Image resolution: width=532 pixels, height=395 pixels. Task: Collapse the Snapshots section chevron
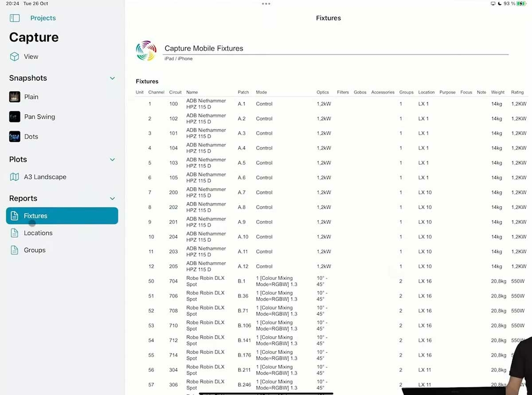[112, 78]
